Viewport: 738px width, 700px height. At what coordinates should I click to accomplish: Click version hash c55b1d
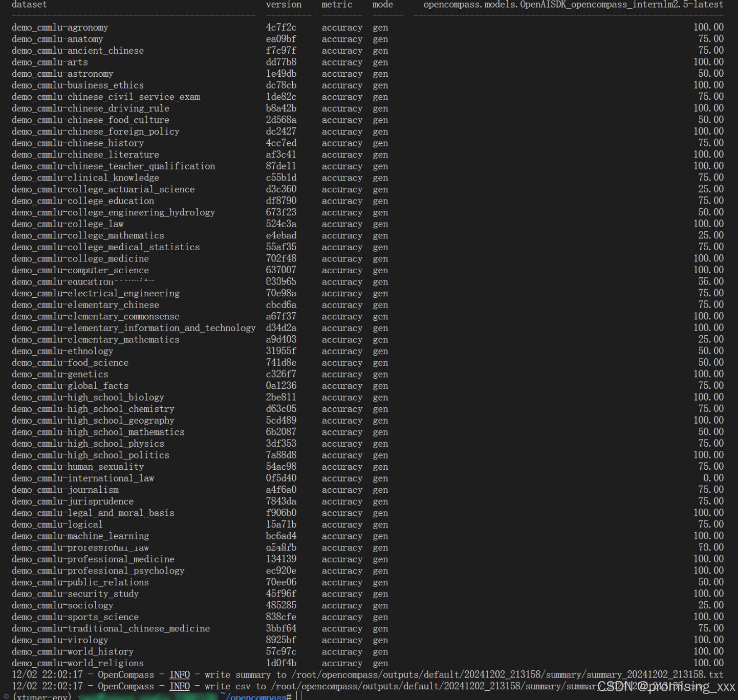pos(281,178)
